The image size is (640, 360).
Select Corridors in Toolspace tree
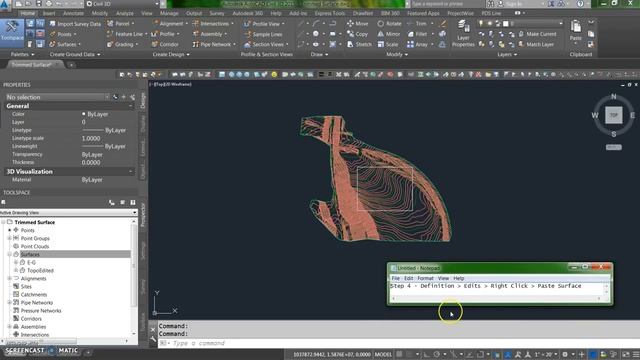[31, 319]
